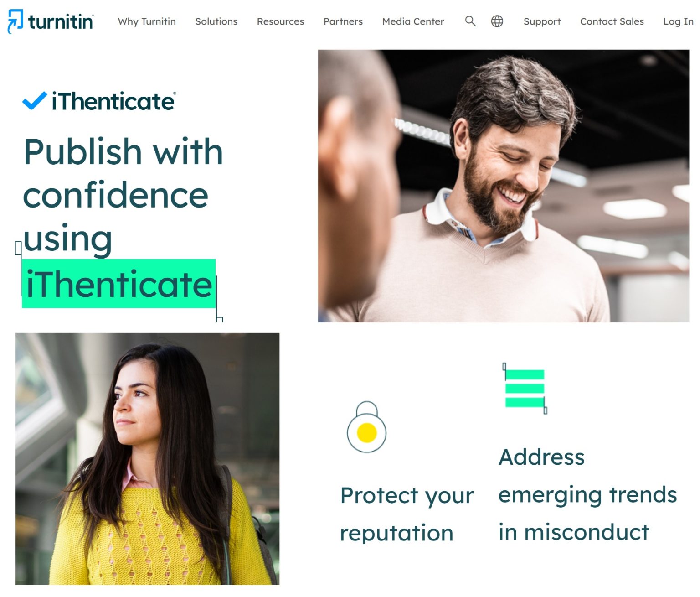This screenshot has width=700, height=597.
Task: Click the green stacked lines icon
Action: pyautogui.click(x=525, y=388)
